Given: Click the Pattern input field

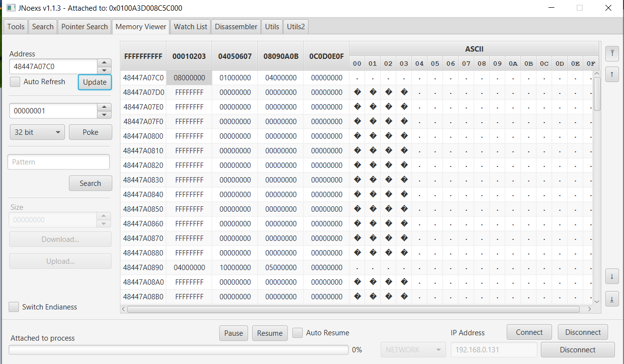Looking at the screenshot, I should [x=58, y=162].
